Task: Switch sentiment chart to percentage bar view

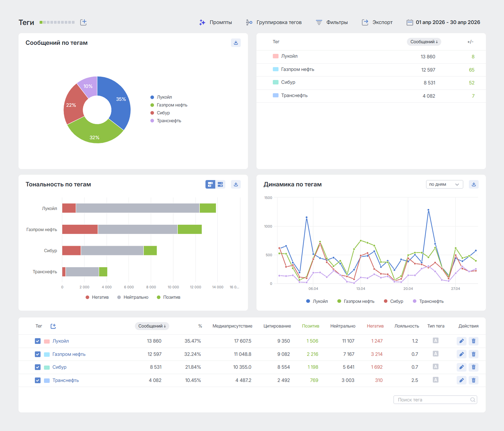Action: 220,184
